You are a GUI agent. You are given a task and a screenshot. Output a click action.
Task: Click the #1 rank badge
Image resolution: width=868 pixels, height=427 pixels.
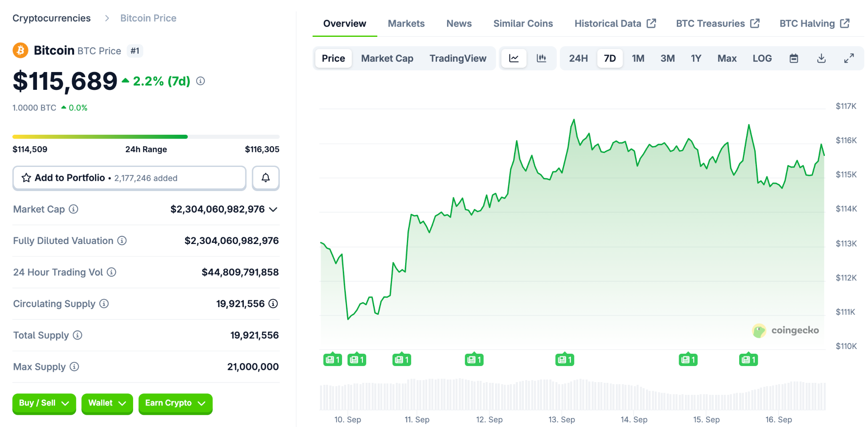pyautogui.click(x=135, y=51)
